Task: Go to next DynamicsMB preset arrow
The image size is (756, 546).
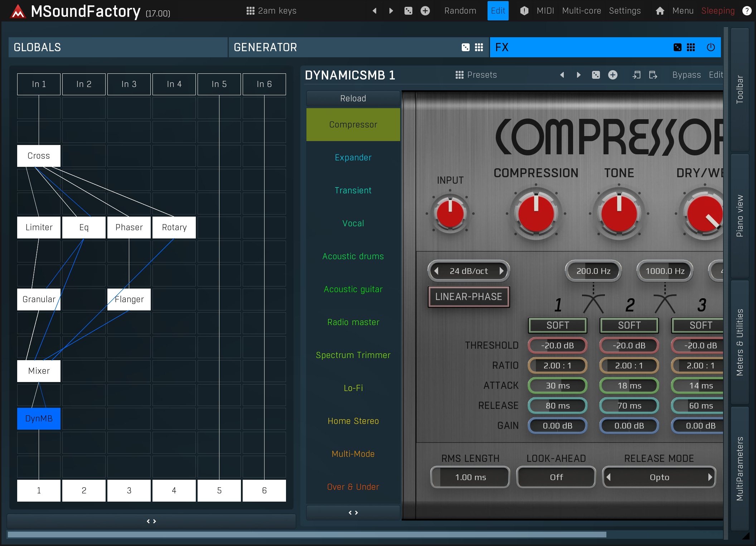Action: point(578,75)
